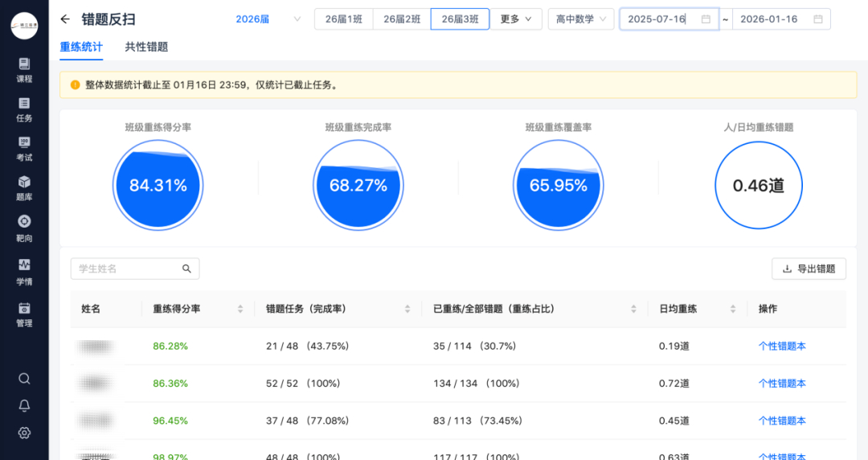Click the end date calendar icon
The height and width of the screenshot is (460, 868).
pyautogui.click(x=818, y=18)
